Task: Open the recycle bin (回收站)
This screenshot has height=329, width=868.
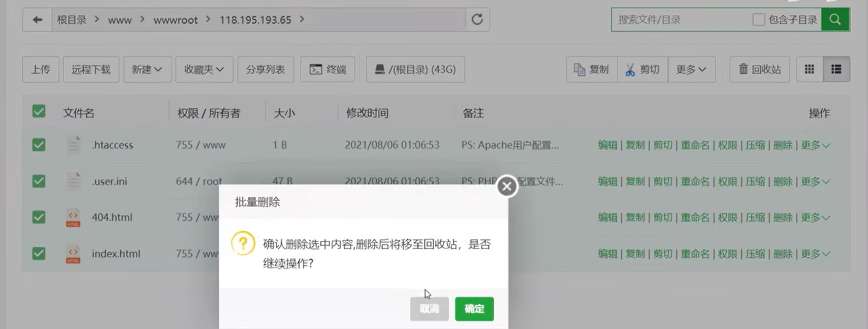Action: [759, 69]
